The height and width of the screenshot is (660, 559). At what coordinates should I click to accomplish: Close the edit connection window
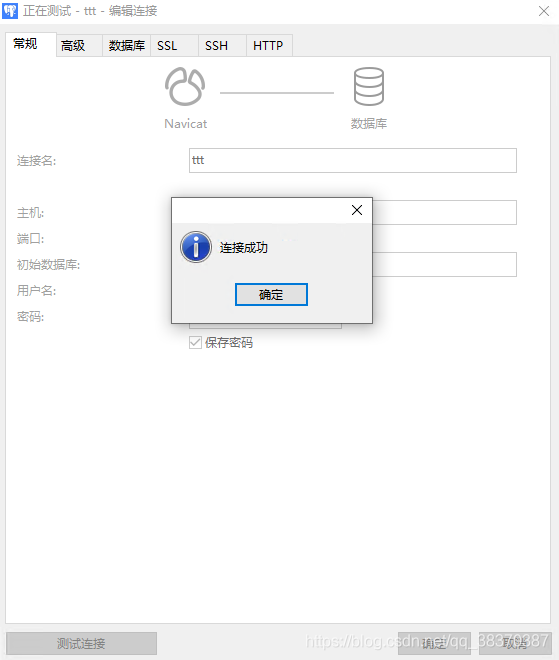click(x=544, y=11)
